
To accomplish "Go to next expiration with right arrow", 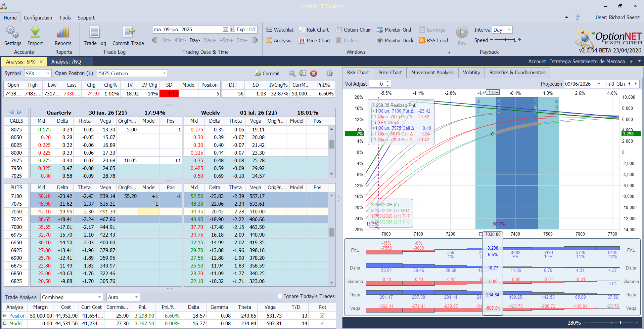I will (19, 112).
